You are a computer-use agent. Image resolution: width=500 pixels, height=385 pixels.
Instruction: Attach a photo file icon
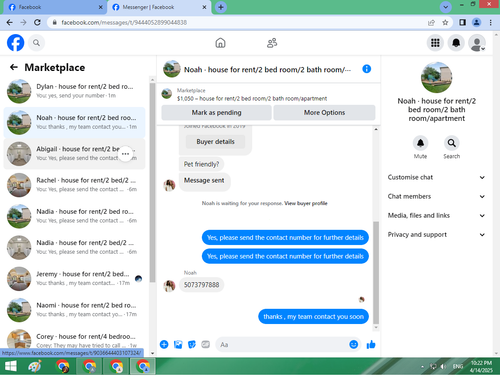pyautogui.click(x=178, y=344)
